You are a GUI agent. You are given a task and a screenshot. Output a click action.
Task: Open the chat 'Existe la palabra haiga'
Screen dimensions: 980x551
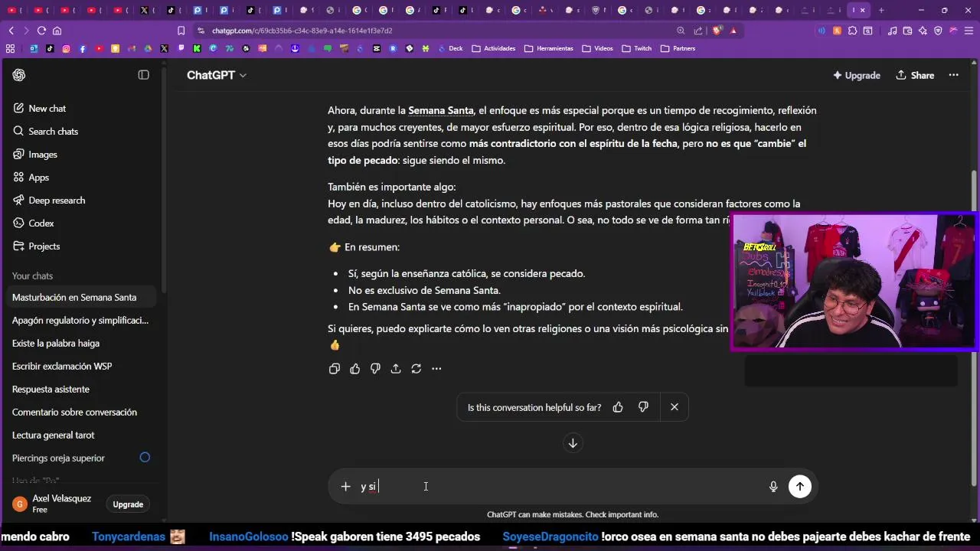point(81,344)
